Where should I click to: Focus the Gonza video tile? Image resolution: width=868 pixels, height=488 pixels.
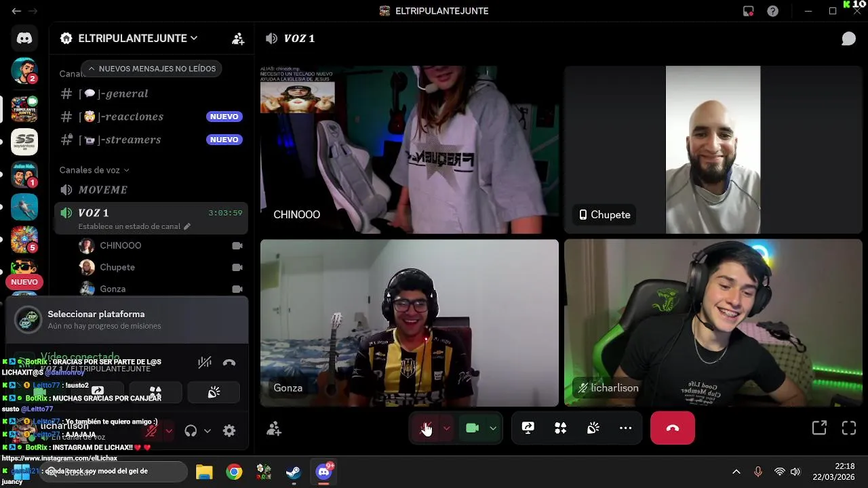click(x=410, y=323)
